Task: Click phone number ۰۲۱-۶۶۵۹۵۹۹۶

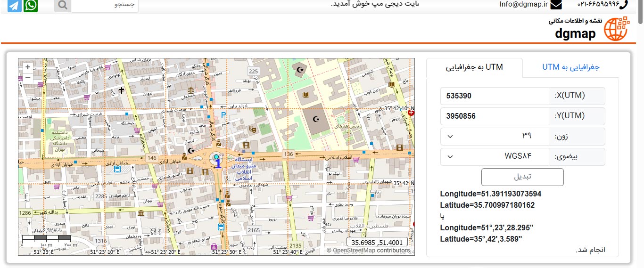Action: [x=597, y=5]
